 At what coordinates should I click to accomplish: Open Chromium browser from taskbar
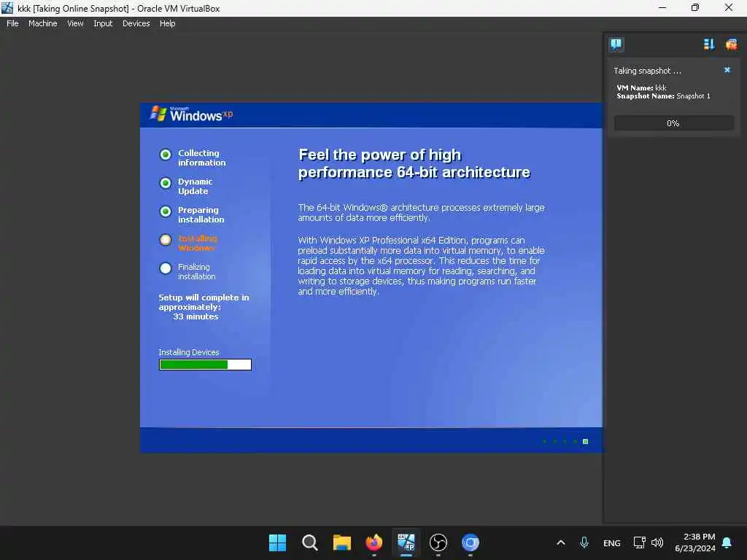pos(471,542)
